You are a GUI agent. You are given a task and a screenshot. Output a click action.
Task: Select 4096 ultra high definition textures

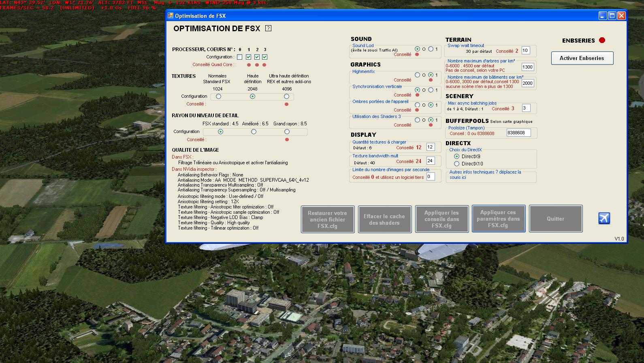287,97
